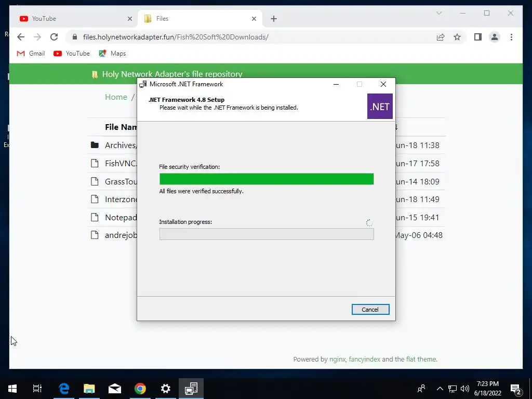This screenshot has width=532, height=399.
Task: Bookmark this page with star icon
Action: click(x=457, y=37)
